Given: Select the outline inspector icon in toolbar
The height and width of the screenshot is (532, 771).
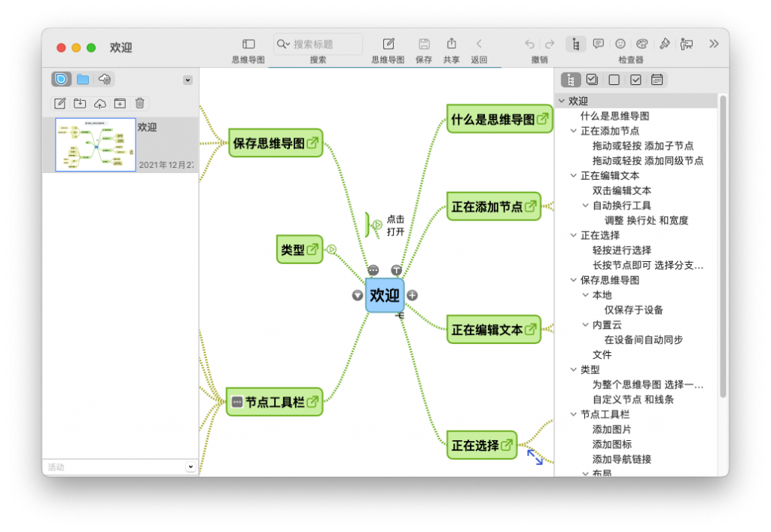Looking at the screenshot, I should [x=575, y=44].
